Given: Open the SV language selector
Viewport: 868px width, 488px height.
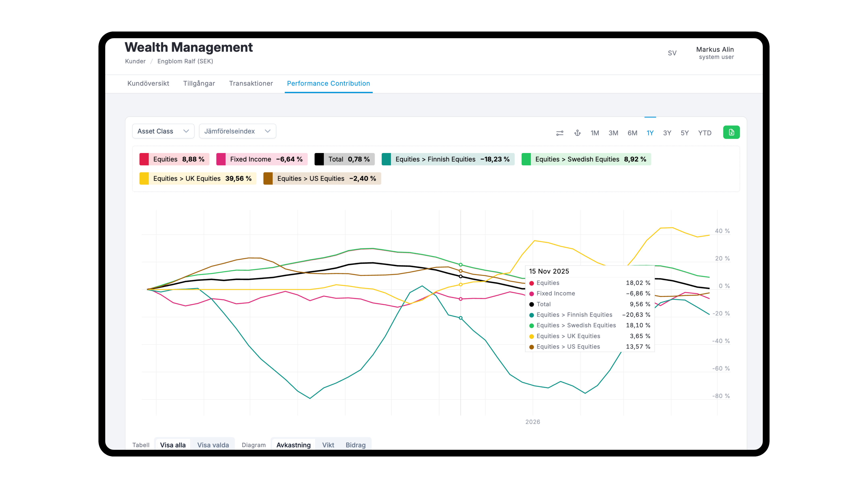Looking at the screenshot, I should [672, 53].
